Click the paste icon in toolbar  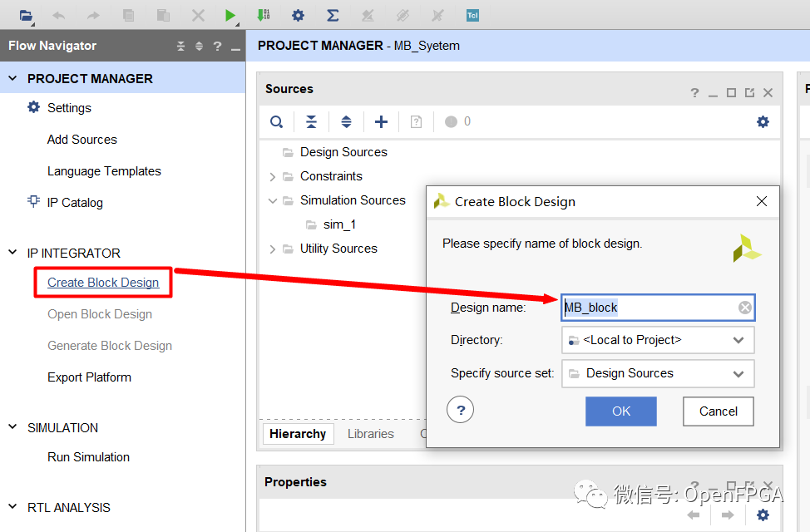pos(163,16)
